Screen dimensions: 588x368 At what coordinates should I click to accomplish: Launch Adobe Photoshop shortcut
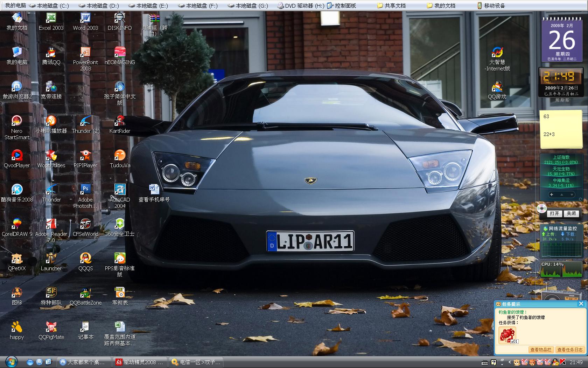pyautogui.click(x=85, y=196)
